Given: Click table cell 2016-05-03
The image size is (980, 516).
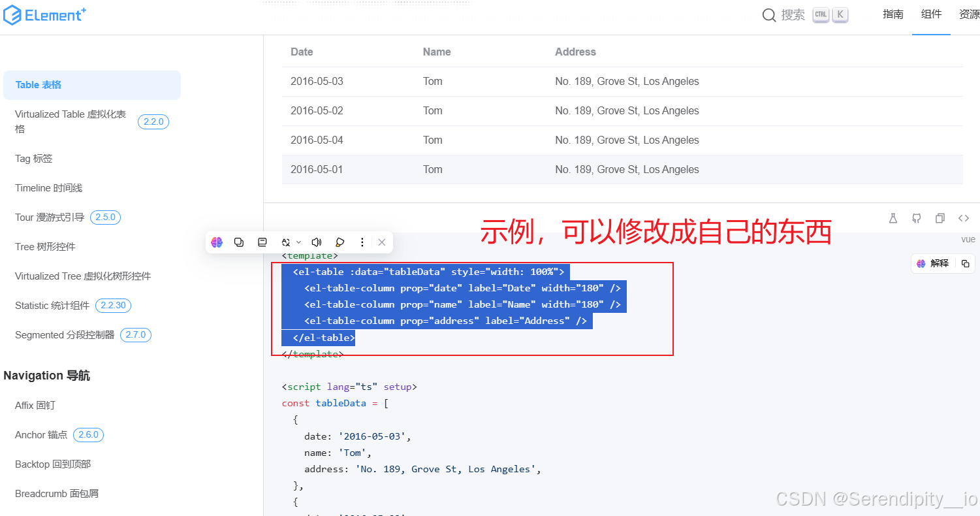Looking at the screenshot, I should click(x=317, y=82).
